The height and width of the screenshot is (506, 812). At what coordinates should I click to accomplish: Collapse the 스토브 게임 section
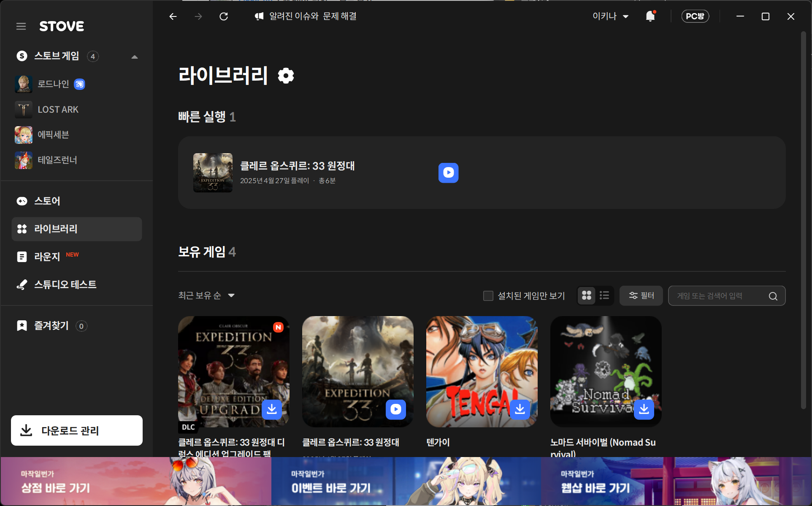[135, 57]
